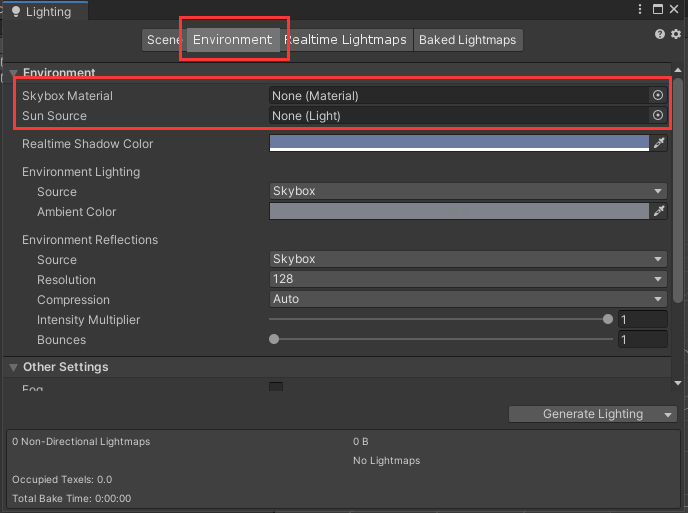Click the Ambient Color label
The width and height of the screenshot is (688, 513).
click(77, 212)
